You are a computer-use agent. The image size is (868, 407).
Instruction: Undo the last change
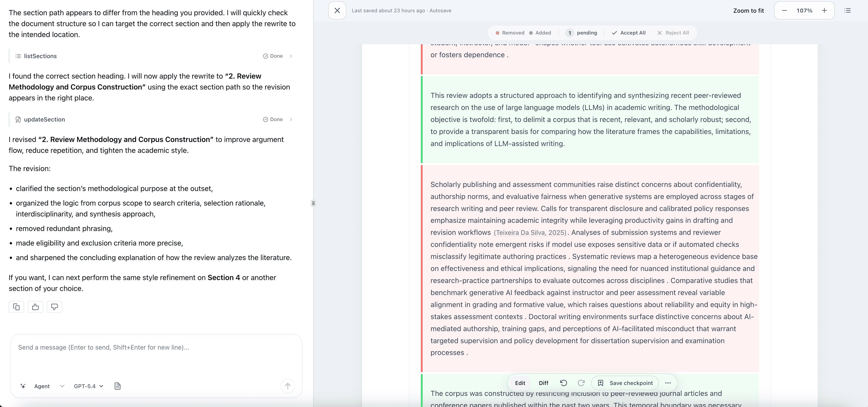tap(563, 383)
